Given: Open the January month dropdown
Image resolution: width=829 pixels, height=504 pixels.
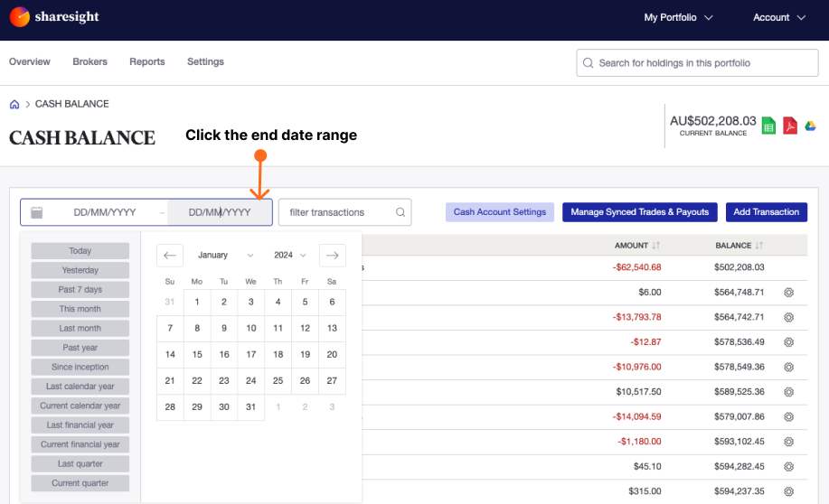Looking at the screenshot, I should pos(225,256).
